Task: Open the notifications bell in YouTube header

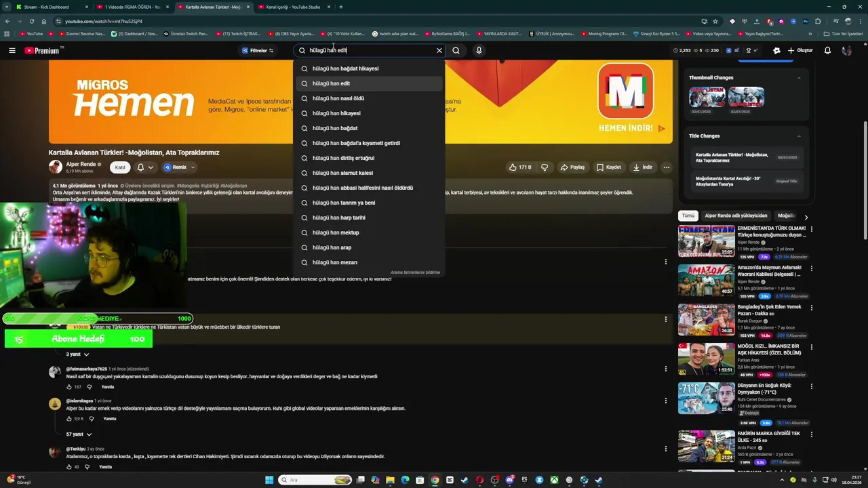Action: 827,50
